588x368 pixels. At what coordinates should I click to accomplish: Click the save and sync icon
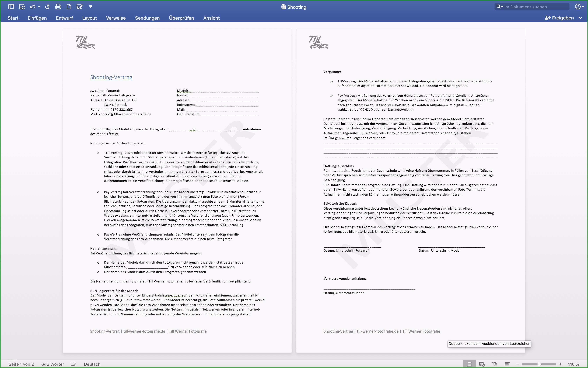pyautogui.click(x=22, y=7)
